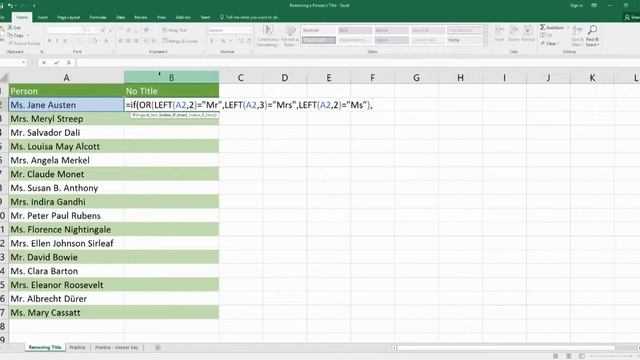Select column C header
Image resolution: width=640 pixels, height=360 pixels.
241,78
